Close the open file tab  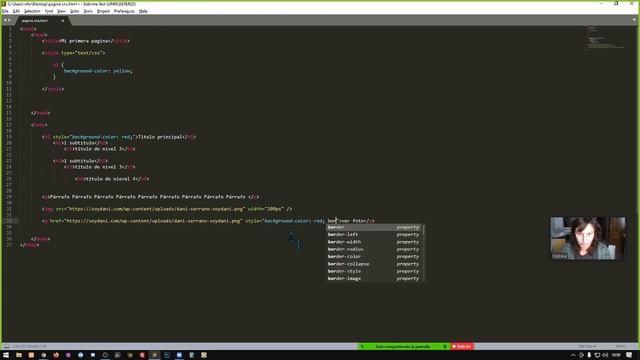click(63, 20)
